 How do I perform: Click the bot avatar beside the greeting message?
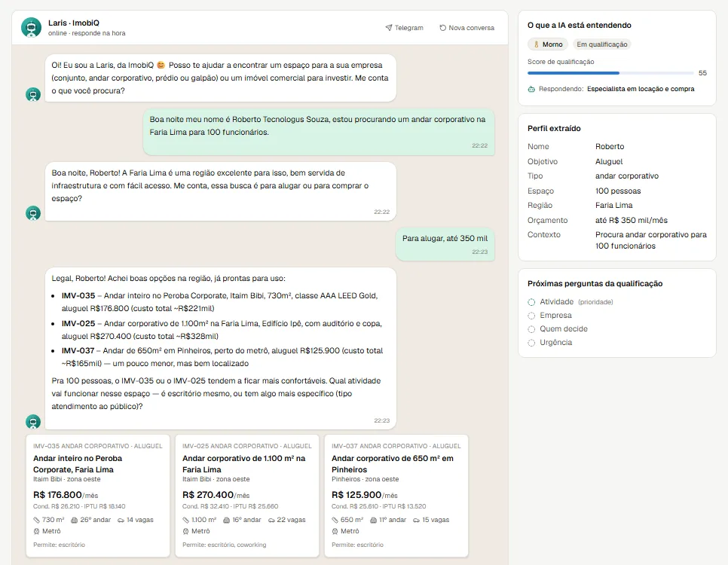33,94
